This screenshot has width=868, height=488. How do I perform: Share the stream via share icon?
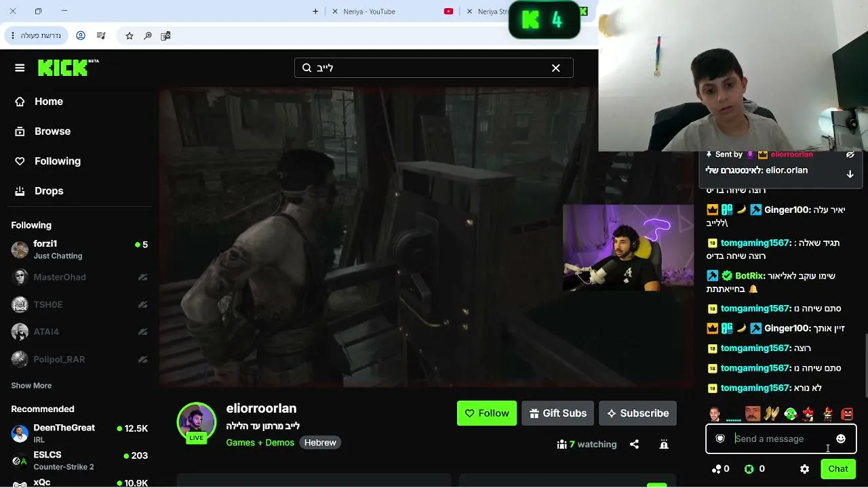634,445
